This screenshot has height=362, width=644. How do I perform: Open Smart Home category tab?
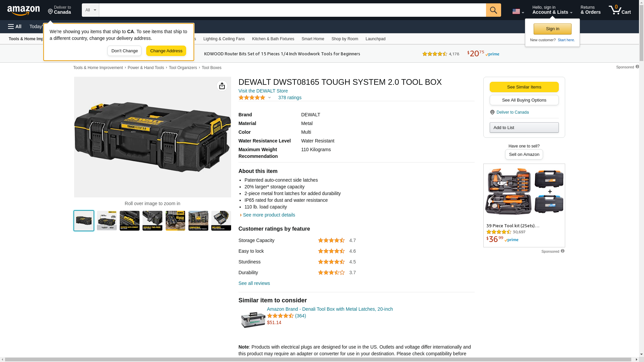(x=313, y=39)
